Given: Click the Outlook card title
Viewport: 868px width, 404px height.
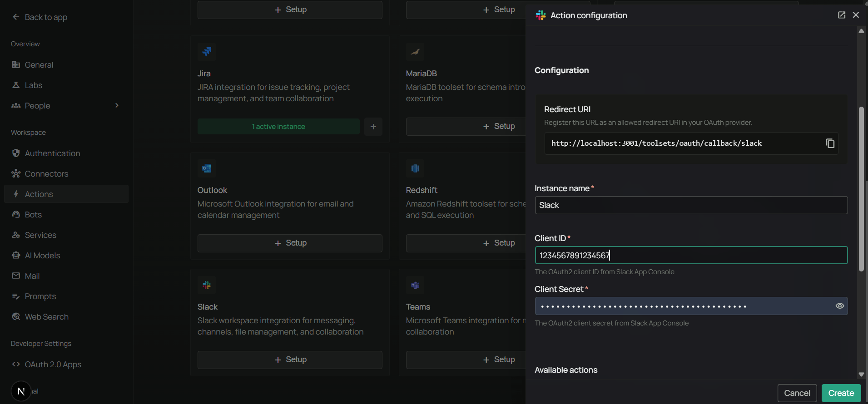Looking at the screenshot, I should [x=212, y=190].
